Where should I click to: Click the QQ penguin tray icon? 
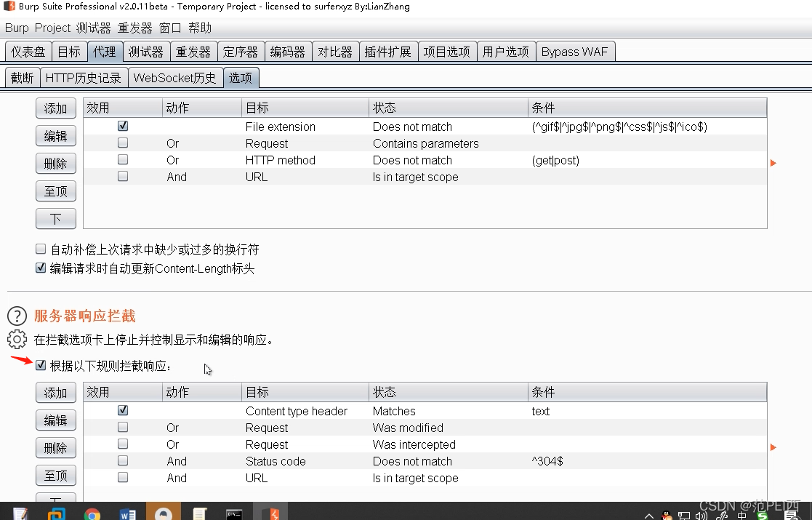click(667, 516)
